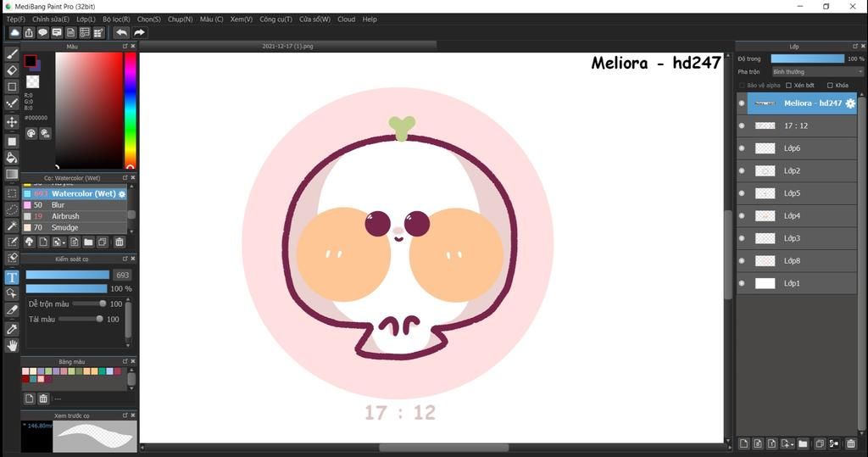Hide the Meliora - hd247 layer
868x457 pixels.
(x=742, y=103)
